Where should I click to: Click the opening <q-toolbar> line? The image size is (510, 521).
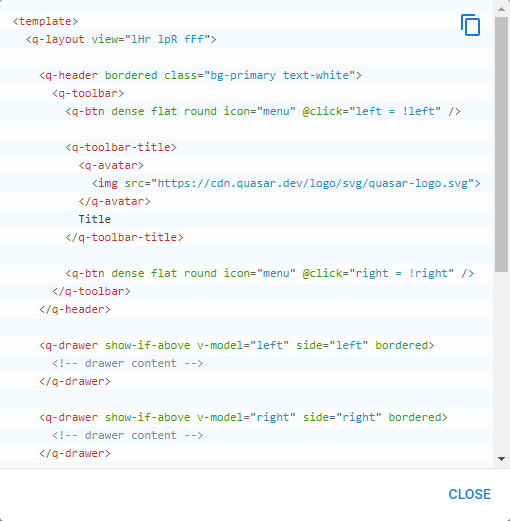(x=88, y=93)
